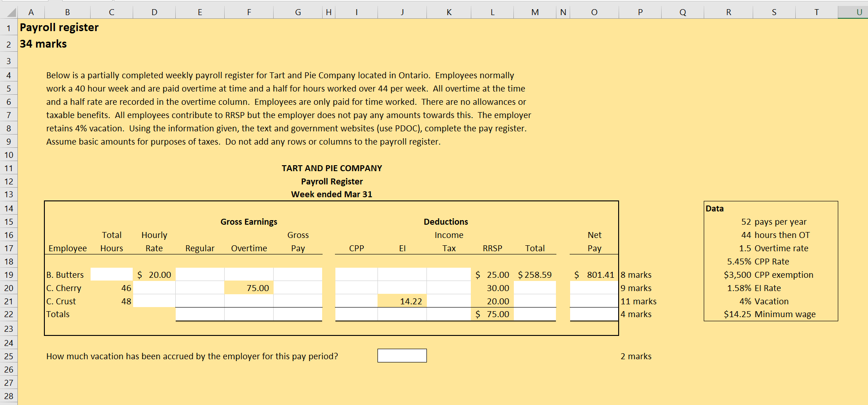The height and width of the screenshot is (405, 868).
Task: Select Totals CPP cell
Action: (x=356, y=314)
